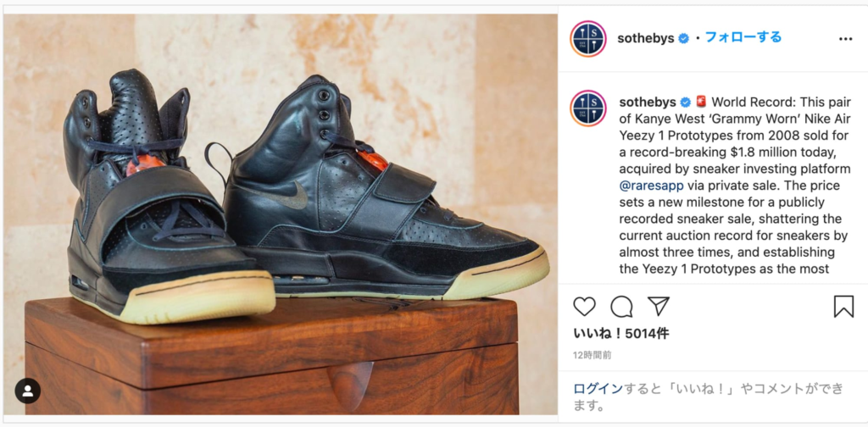Viewport: 868px width, 427px height.
Task: Click the 12時間前 timestamp
Action: [593, 355]
